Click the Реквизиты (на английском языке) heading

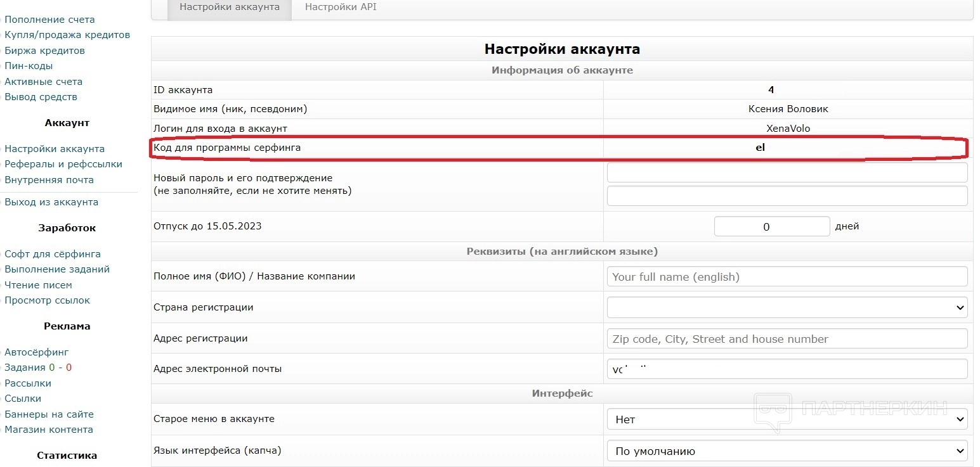click(x=562, y=252)
